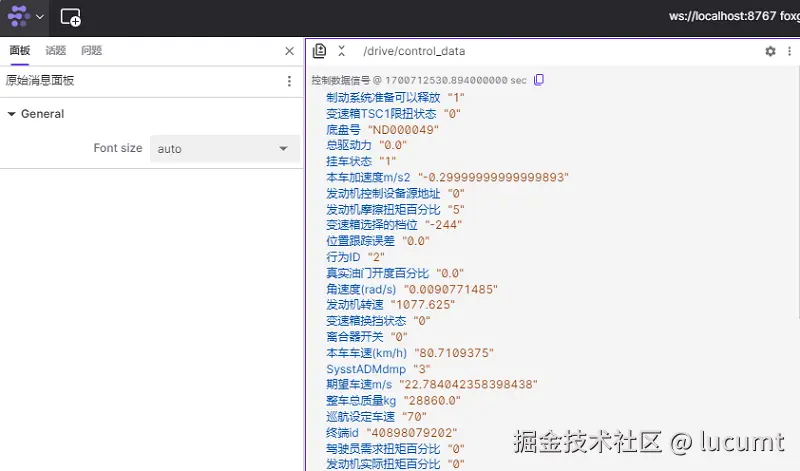Select the 离合器开关 field

pyautogui.click(x=355, y=337)
